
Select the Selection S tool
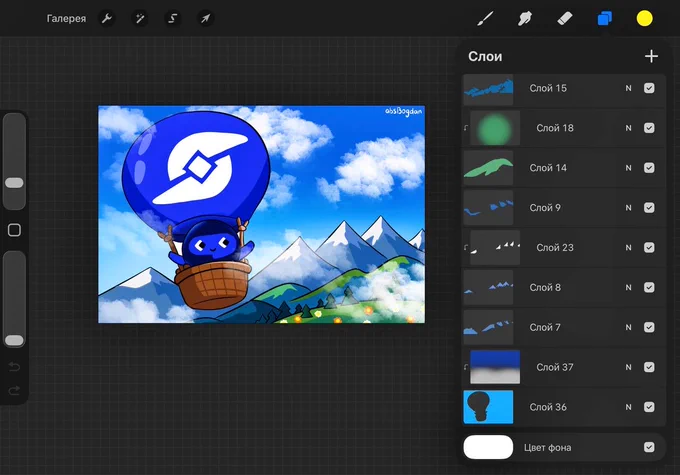pyautogui.click(x=173, y=19)
